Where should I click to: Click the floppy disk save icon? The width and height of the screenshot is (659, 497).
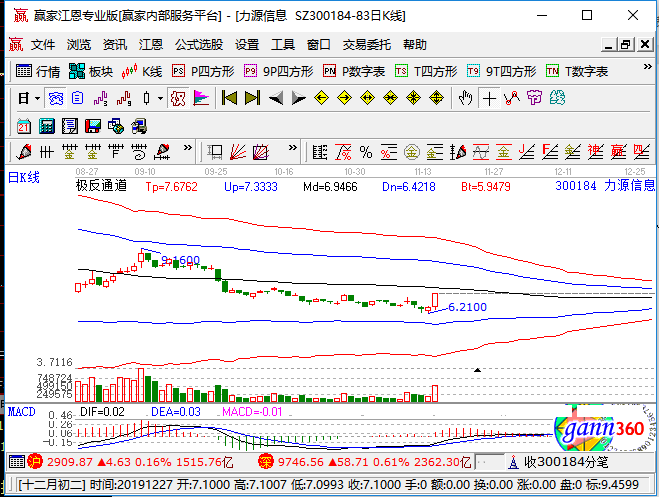point(92,126)
